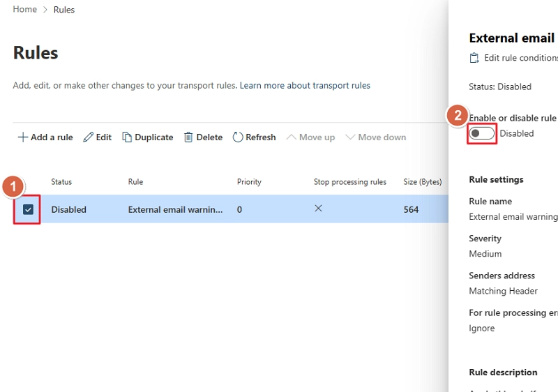Click the Duplicate copy icon
The width and height of the screenshot is (558, 392).
[x=127, y=137]
